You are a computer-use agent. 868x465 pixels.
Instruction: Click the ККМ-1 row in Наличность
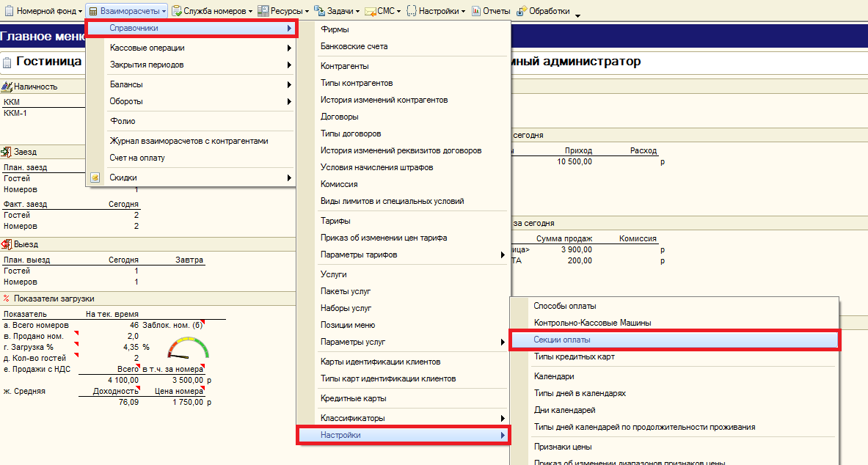(15, 113)
